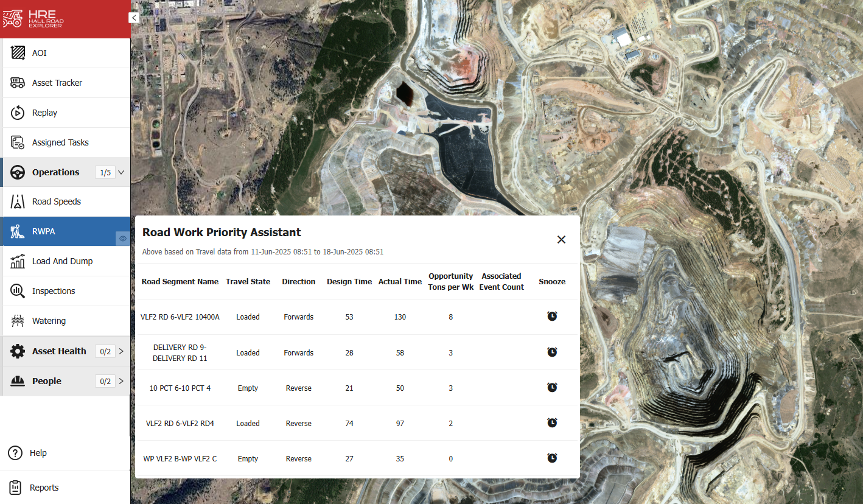
Task: Expand the Asset Health group chevron
Action: click(x=121, y=351)
